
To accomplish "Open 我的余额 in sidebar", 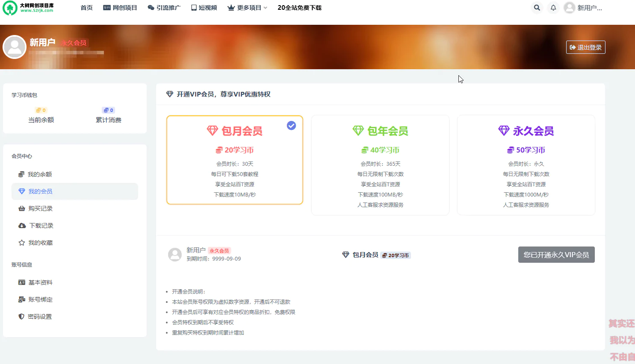I will pyautogui.click(x=75, y=174).
